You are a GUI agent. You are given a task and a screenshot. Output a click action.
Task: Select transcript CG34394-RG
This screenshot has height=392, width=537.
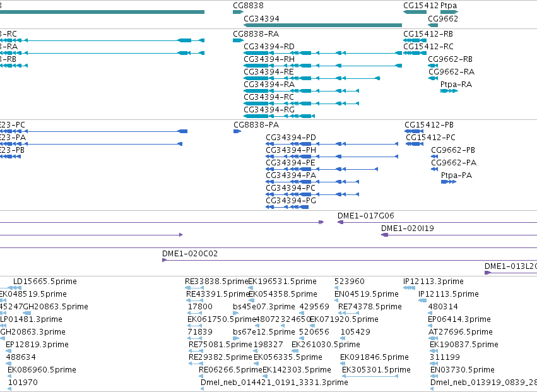tap(269, 110)
